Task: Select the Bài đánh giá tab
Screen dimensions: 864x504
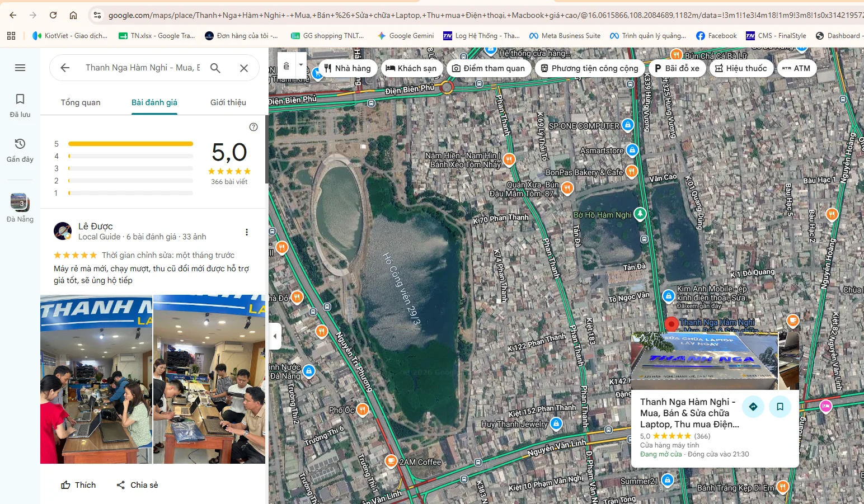Action: (154, 102)
